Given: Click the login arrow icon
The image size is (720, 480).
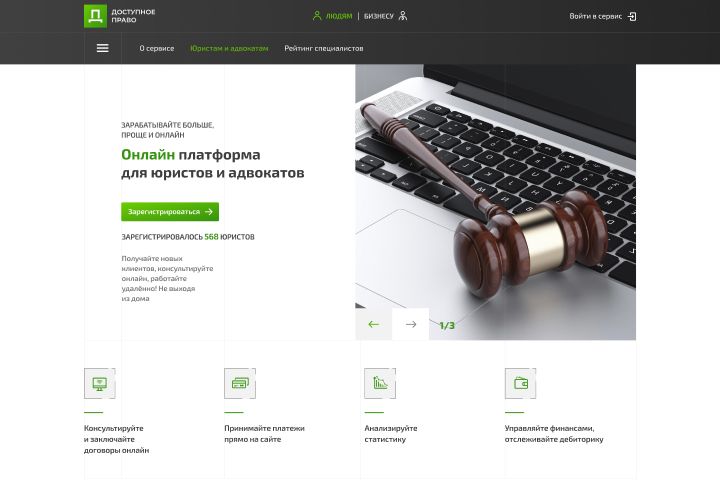Looking at the screenshot, I should click(x=632, y=17).
